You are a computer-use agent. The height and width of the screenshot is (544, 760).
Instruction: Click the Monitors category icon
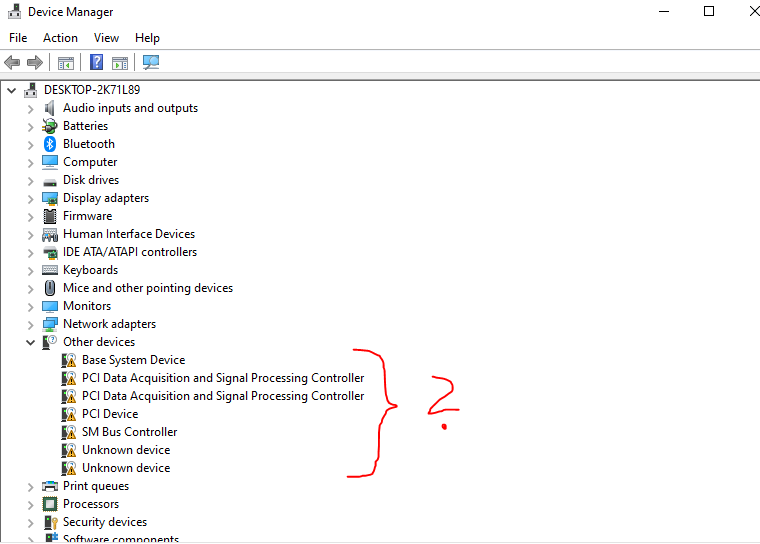49,306
